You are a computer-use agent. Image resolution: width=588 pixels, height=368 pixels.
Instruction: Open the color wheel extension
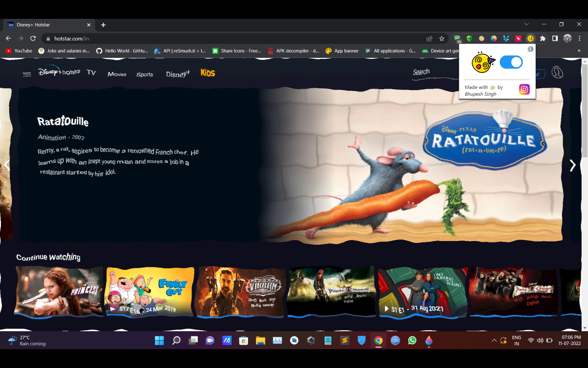[493, 39]
